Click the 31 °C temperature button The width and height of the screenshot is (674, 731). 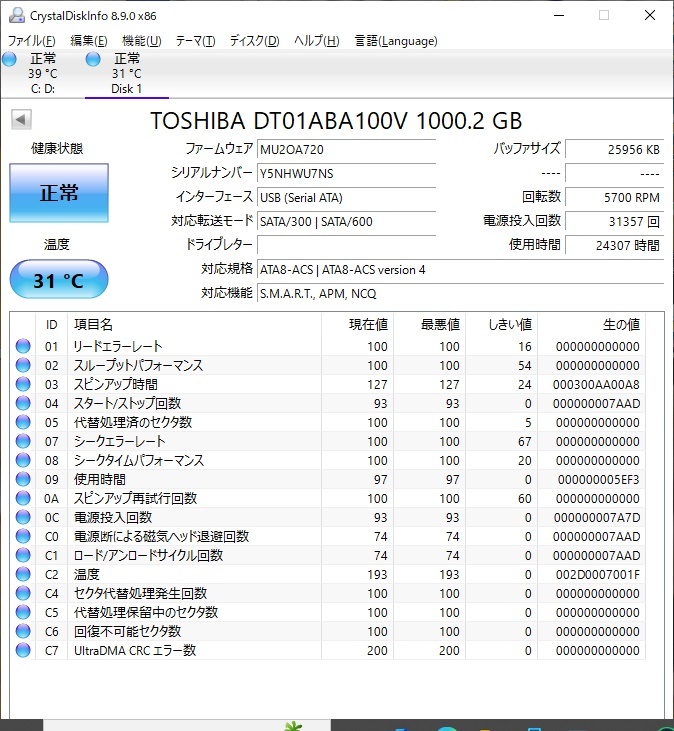point(59,280)
